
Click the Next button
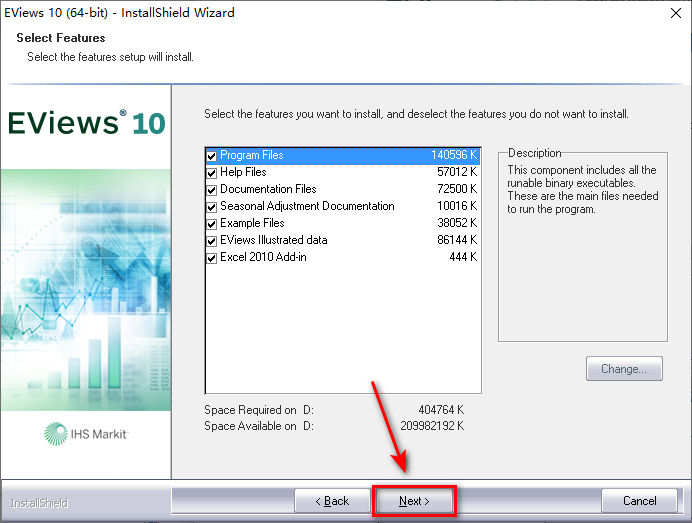tap(414, 501)
